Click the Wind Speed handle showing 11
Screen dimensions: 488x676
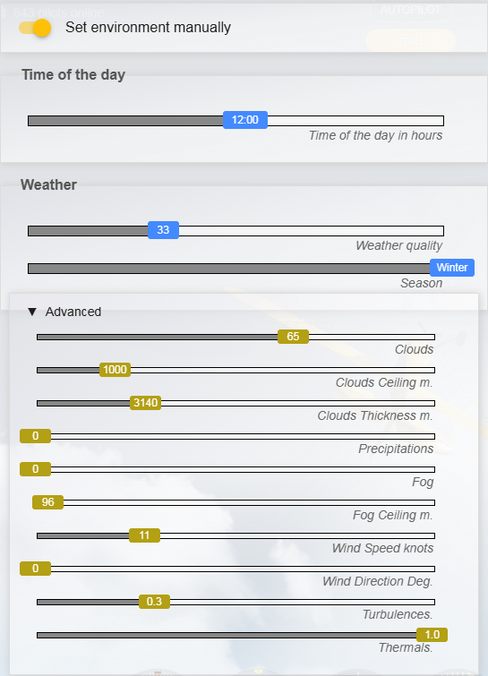144,535
